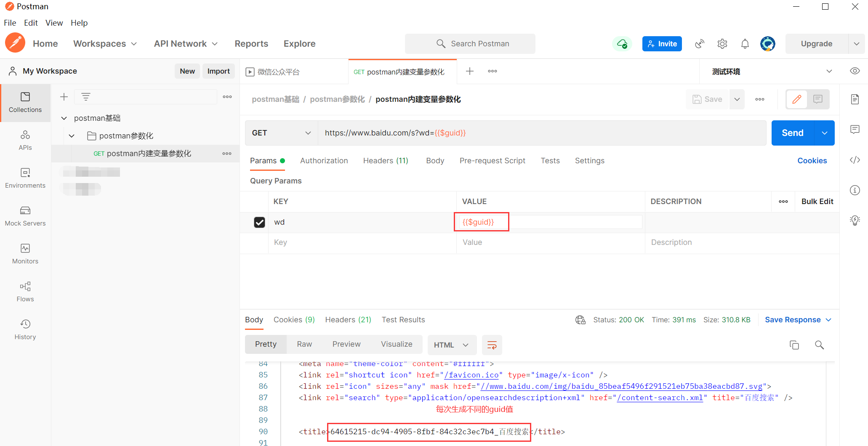Viewport: 868px width, 446px height.
Task: Open the Monitors sidebar panel
Action: coord(25,254)
